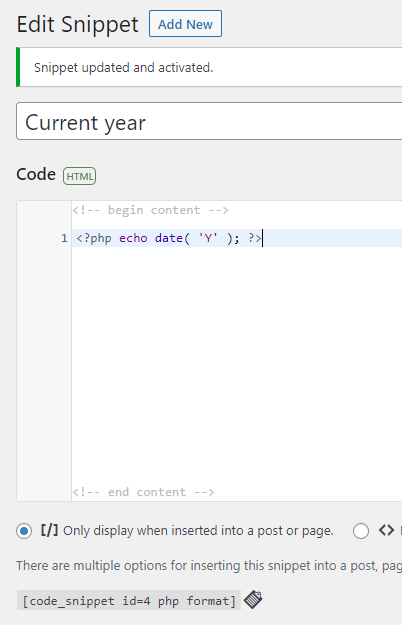The image size is (402, 625).
Task: Click the 'date' function word in the code
Action: [169, 238]
